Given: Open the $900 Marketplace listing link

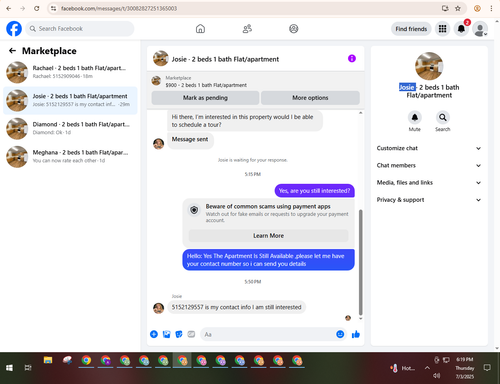Looking at the screenshot, I should [206, 85].
